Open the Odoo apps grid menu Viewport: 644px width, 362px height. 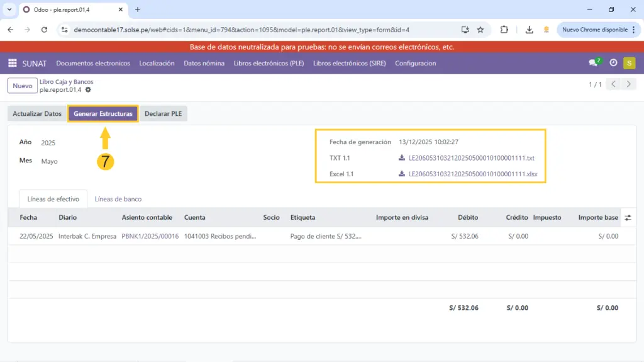point(12,63)
